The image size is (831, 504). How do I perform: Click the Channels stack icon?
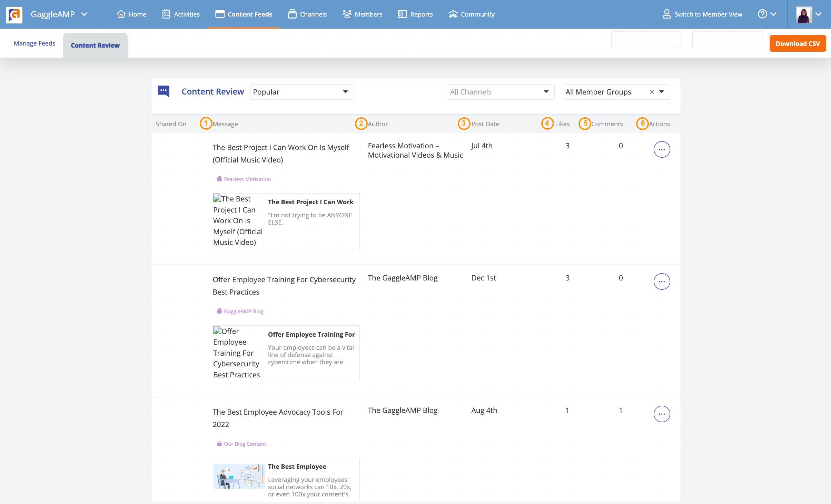point(292,14)
